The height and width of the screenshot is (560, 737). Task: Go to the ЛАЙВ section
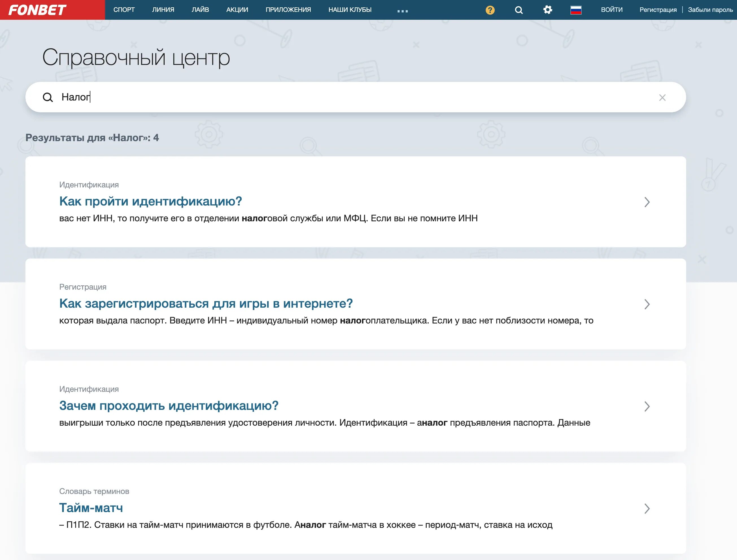[200, 10]
